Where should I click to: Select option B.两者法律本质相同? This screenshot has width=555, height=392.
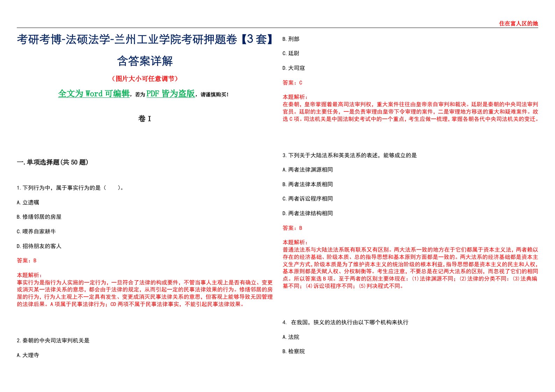coord(308,184)
